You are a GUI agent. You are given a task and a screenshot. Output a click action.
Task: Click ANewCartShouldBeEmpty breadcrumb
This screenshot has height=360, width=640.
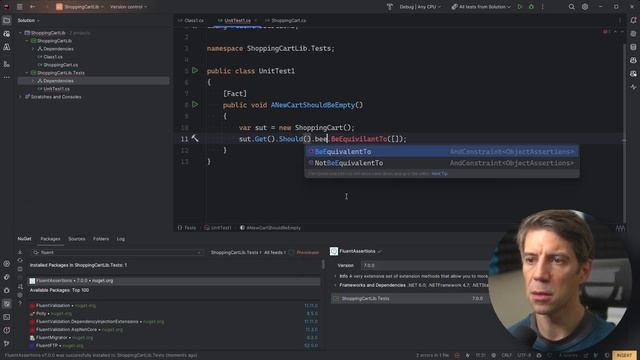point(270,228)
